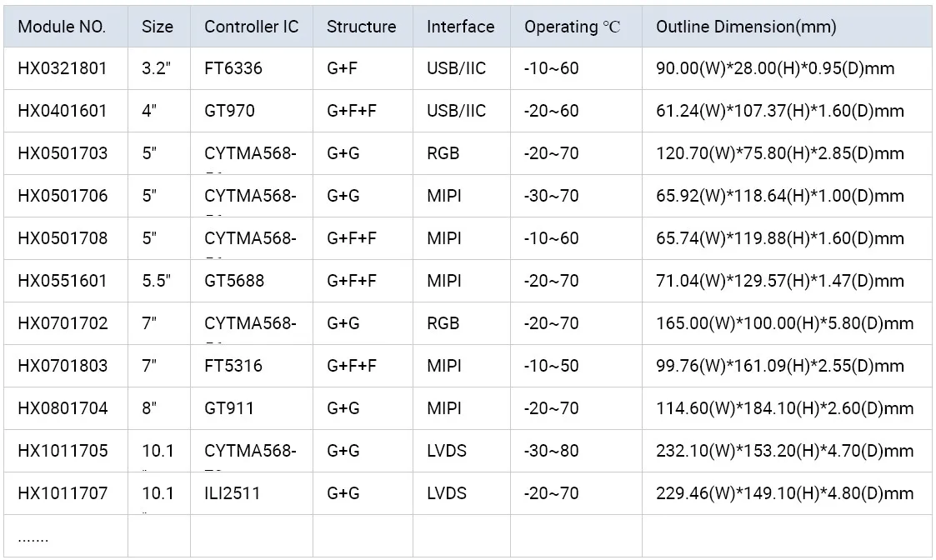Click the GT911 controller IC cell

229,409
